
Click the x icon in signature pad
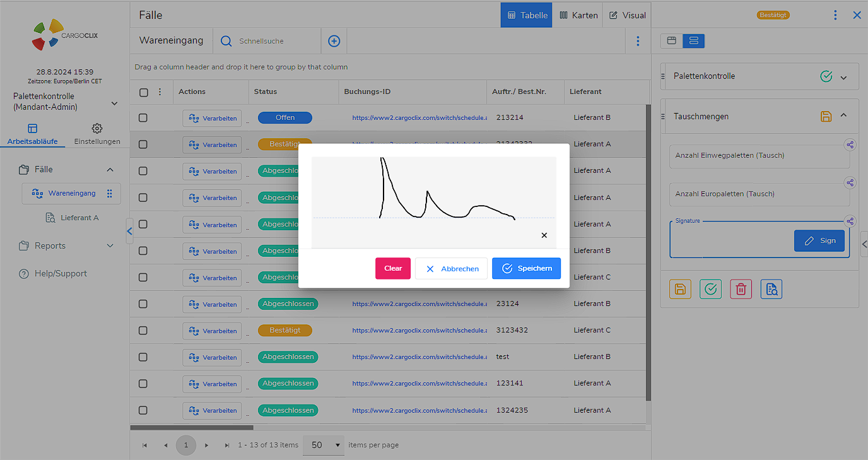point(544,235)
